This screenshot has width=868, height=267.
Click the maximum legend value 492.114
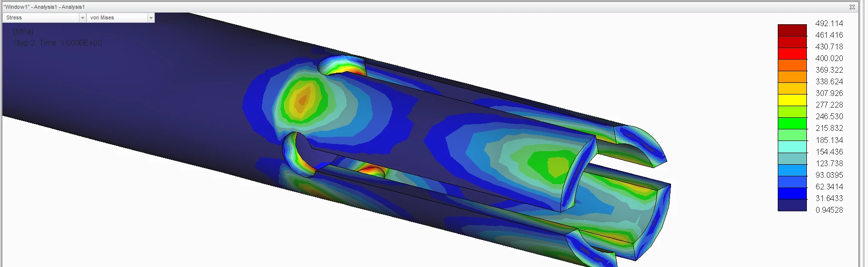pyautogui.click(x=829, y=23)
